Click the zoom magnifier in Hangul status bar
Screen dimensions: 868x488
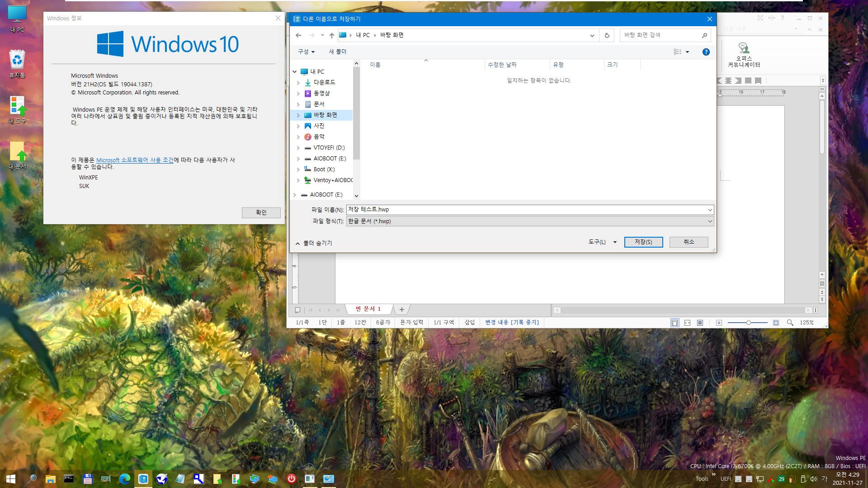click(790, 323)
